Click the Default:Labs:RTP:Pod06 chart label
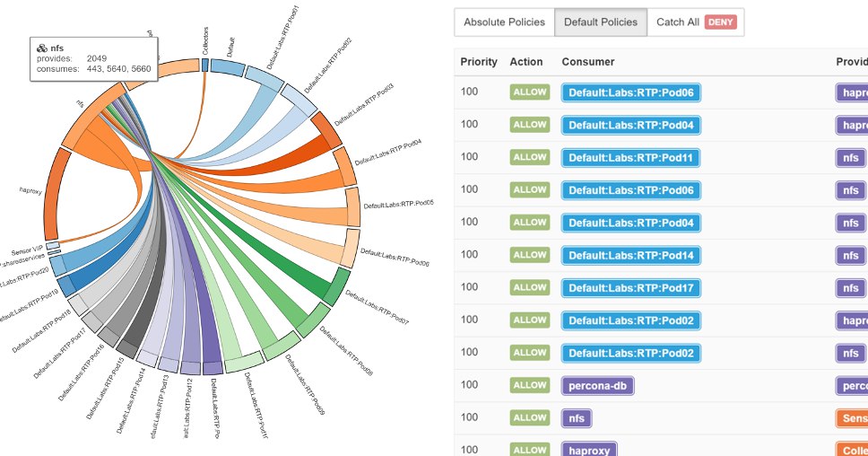 point(395,257)
